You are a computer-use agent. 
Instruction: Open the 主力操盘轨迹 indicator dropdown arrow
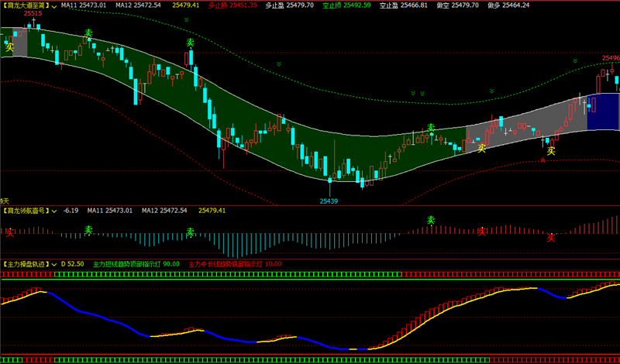coord(53,263)
